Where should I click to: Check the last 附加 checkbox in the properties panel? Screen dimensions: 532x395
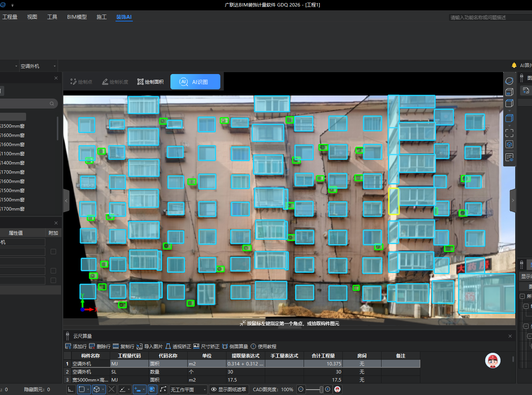53,280
